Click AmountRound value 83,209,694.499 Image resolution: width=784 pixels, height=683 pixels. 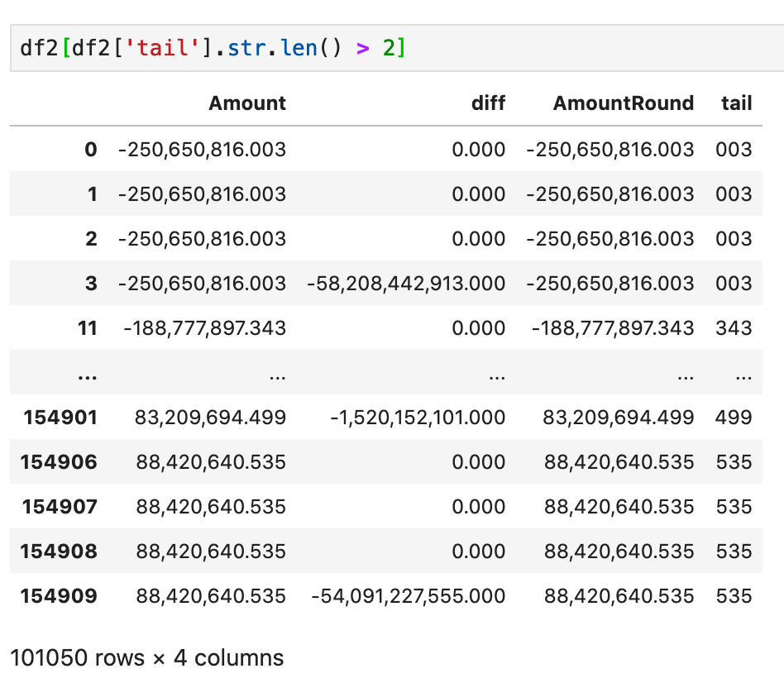point(619,418)
